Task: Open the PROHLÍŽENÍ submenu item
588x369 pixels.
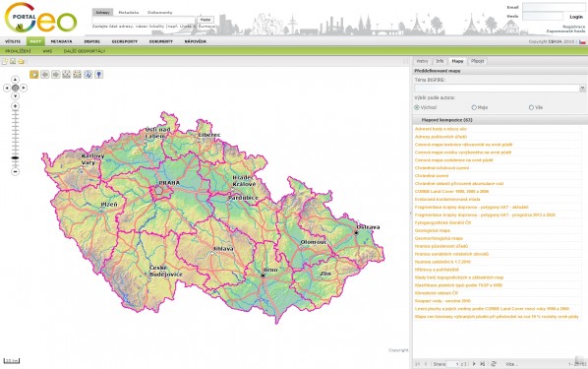Action: pos(18,51)
